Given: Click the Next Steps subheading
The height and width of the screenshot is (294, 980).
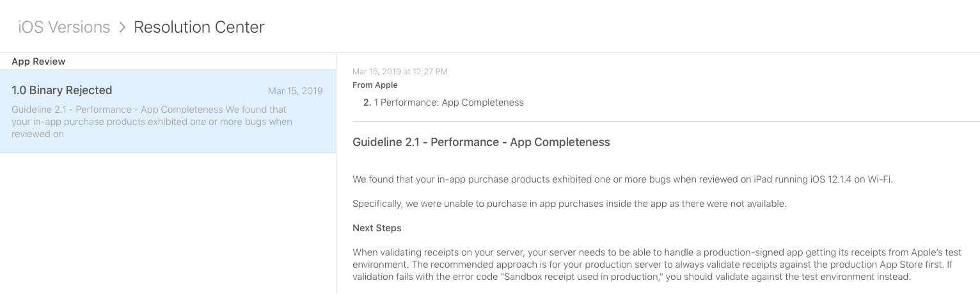Looking at the screenshot, I should coord(377,228).
